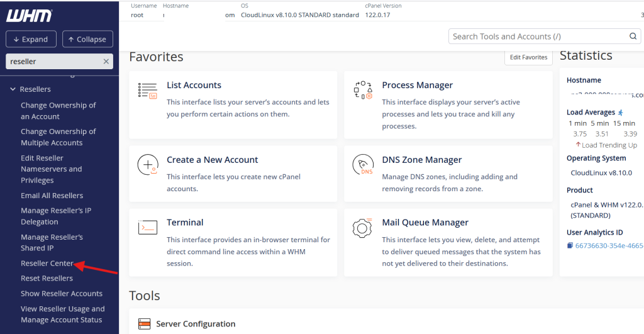Viewport: 644px width, 334px height.
Task: Collapse the Resellers section chevron
Action: [x=13, y=89]
